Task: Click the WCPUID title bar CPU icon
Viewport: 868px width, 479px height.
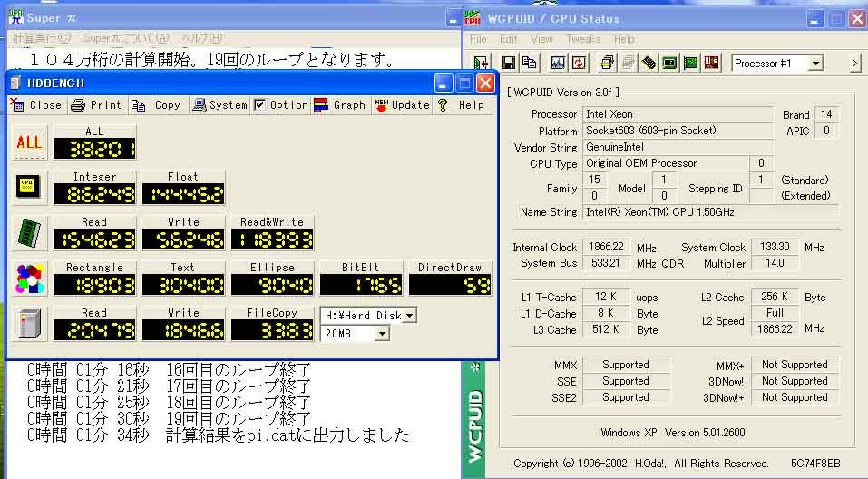Action: point(473,18)
